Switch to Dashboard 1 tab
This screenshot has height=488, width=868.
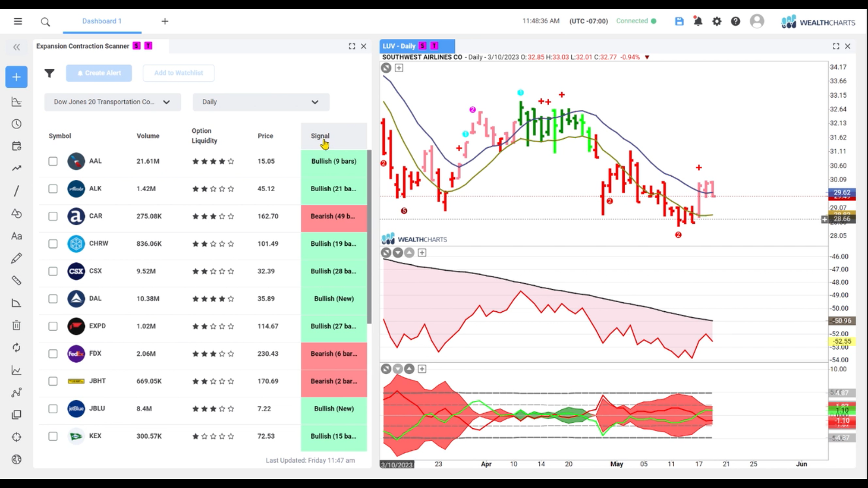pyautogui.click(x=102, y=21)
